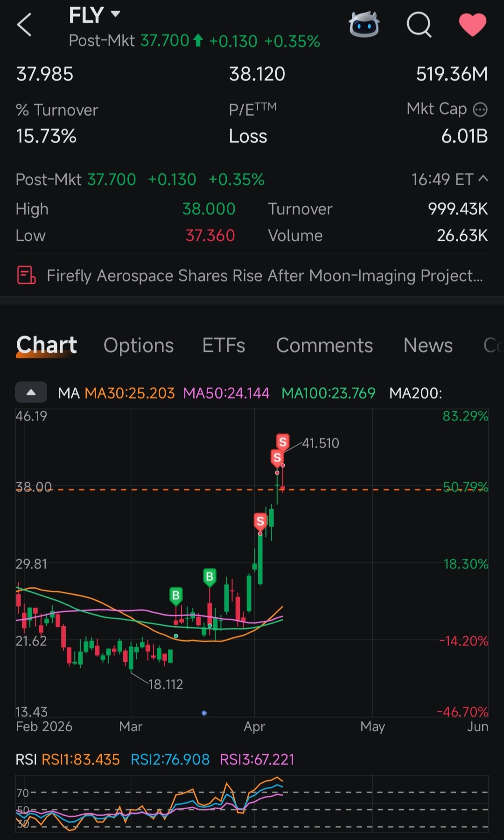Tap the % Turnover value 15.73%
This screenshot has width=504, height=840.
(46, 136)
